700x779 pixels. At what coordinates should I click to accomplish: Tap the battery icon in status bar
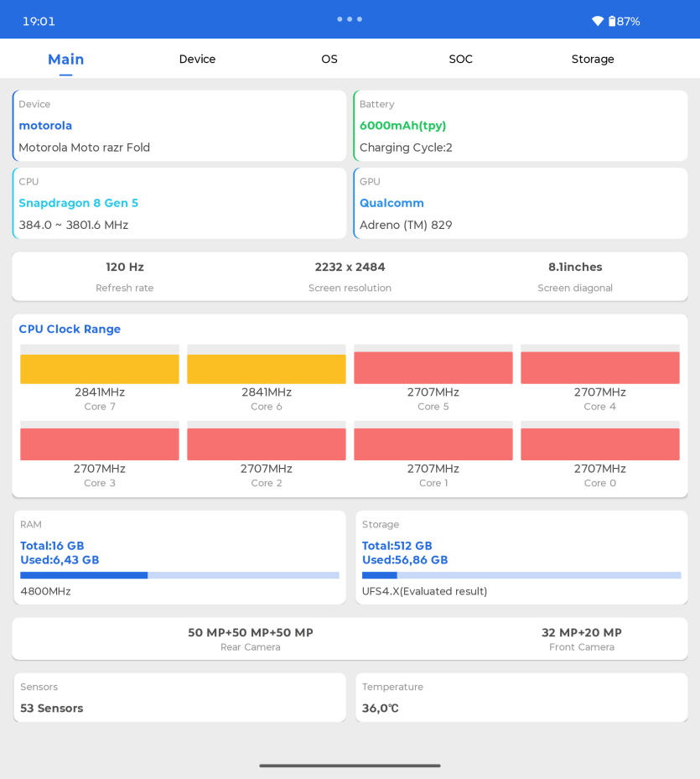pos(612,21)
